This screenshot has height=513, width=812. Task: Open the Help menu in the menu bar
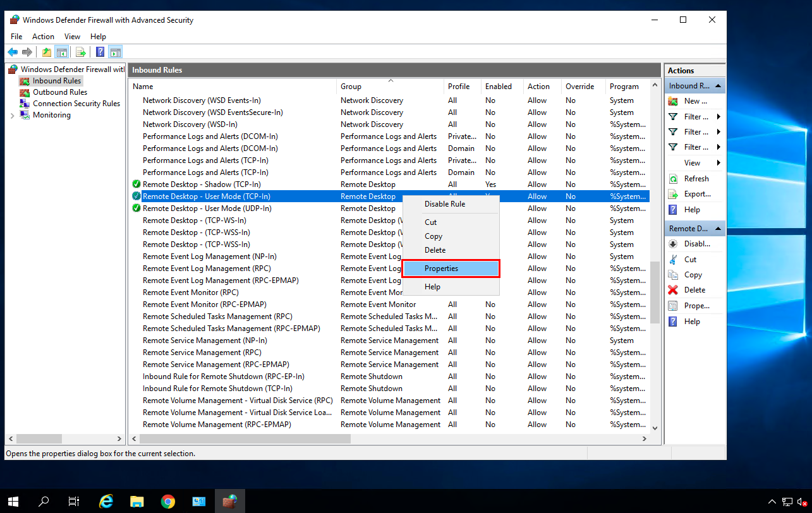[x=98, y=37]
